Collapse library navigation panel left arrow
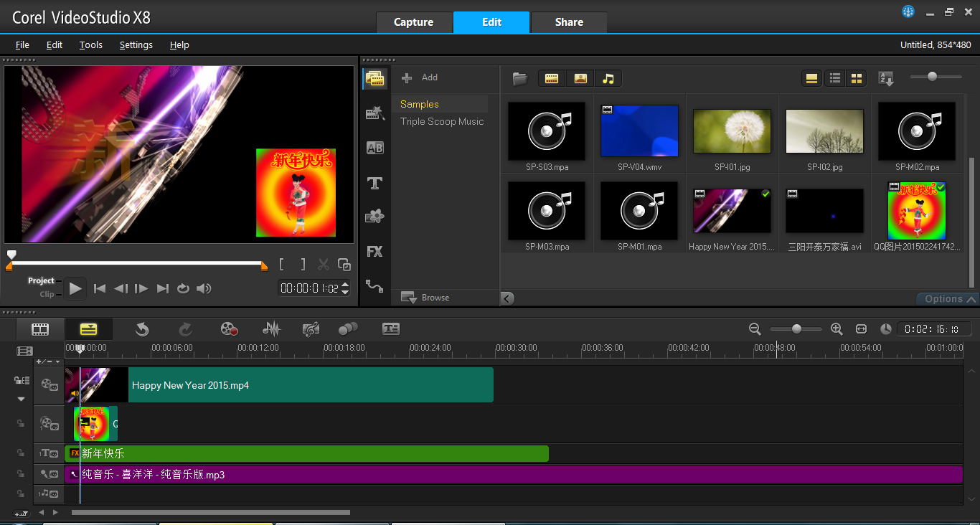Screen dimensions: 980x525 [507, 298]
